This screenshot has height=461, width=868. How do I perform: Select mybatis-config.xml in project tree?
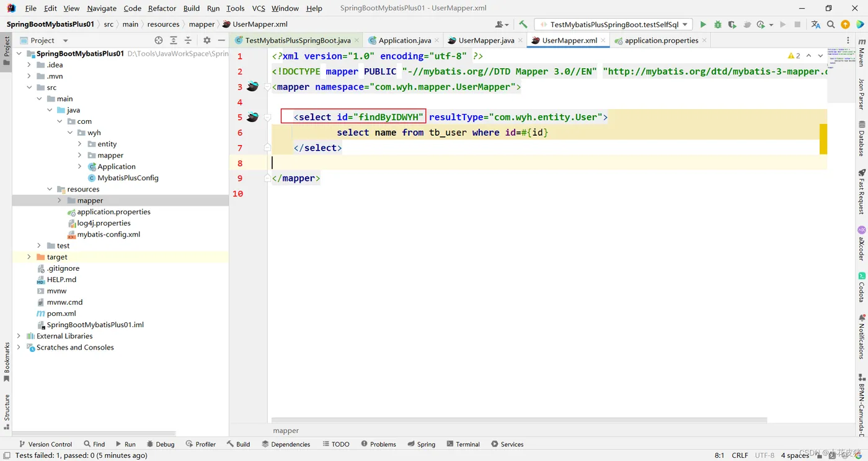108,235
